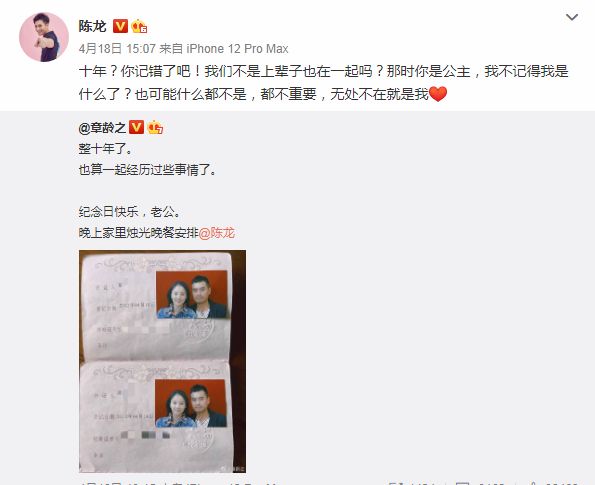Open the post options chevron menu
This screenshot has width=595, height=485.
click(572, 17)
